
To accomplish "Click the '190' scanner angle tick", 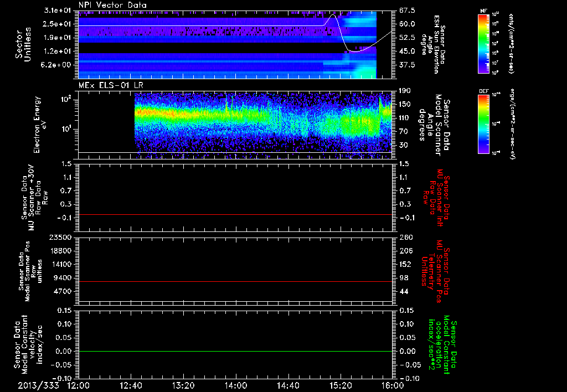I will (405, 91).
